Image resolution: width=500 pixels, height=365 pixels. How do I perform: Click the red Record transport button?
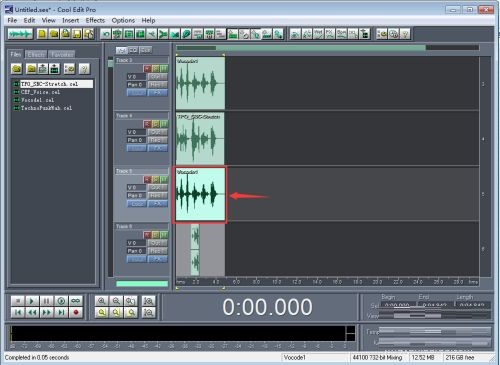[x=76, y=312]
